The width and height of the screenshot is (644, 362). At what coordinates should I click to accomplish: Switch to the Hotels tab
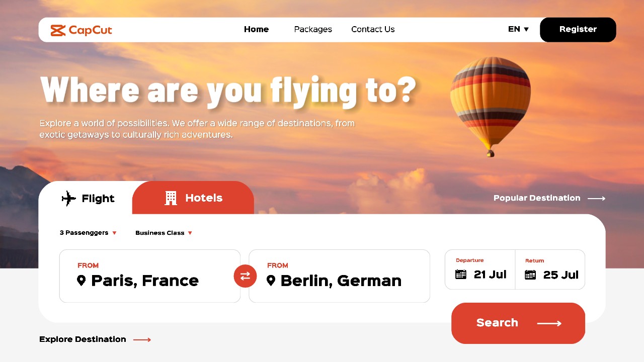(x=193, y=198)
